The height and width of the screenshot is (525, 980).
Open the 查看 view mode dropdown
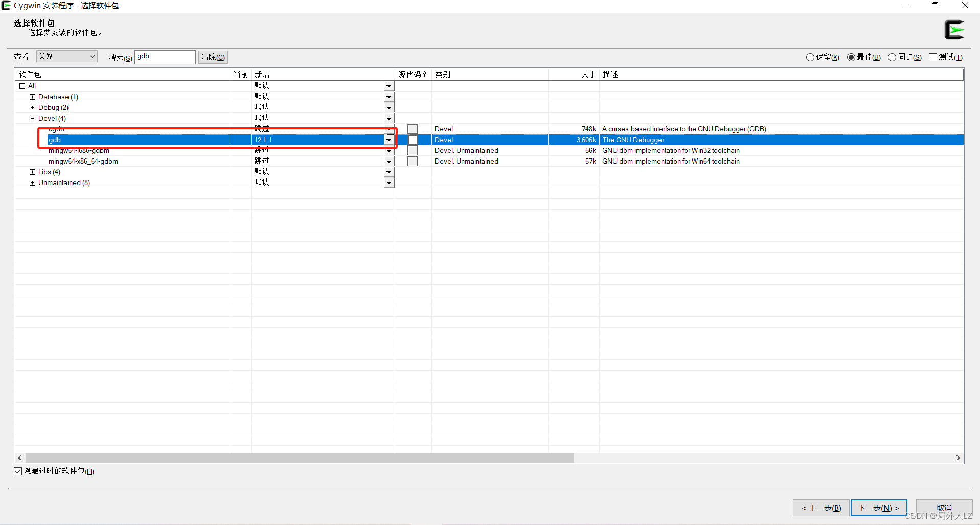(x=66, y=56)
